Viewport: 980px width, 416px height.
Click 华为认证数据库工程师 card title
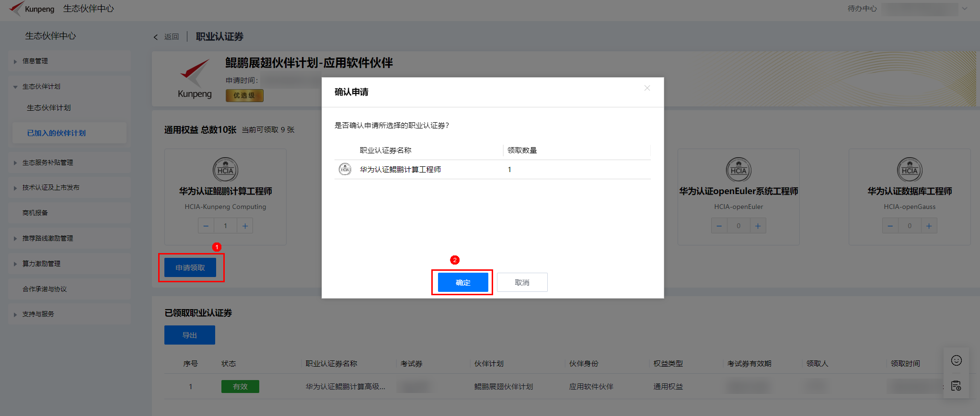coord(910,191)
